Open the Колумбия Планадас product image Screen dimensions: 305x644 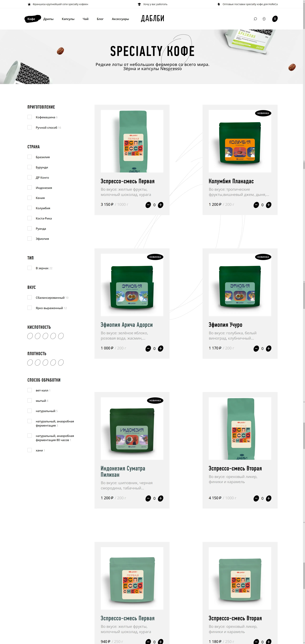click(240, 141)
